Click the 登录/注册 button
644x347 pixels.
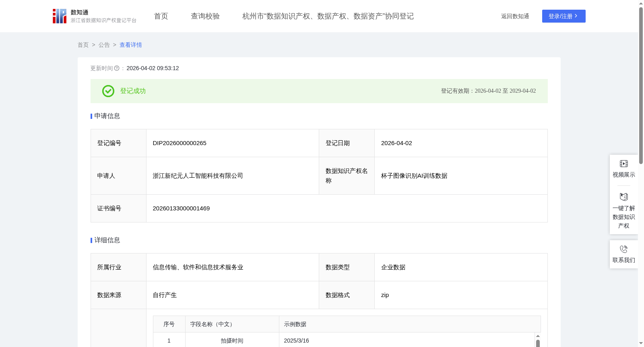click(x=563, y=16)
